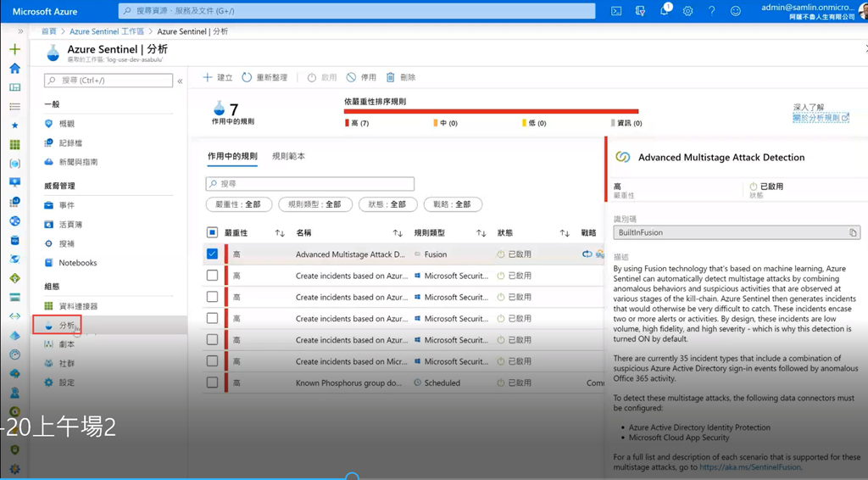
Task: Open All resources grid icon
Action: [x=15, y=144]
